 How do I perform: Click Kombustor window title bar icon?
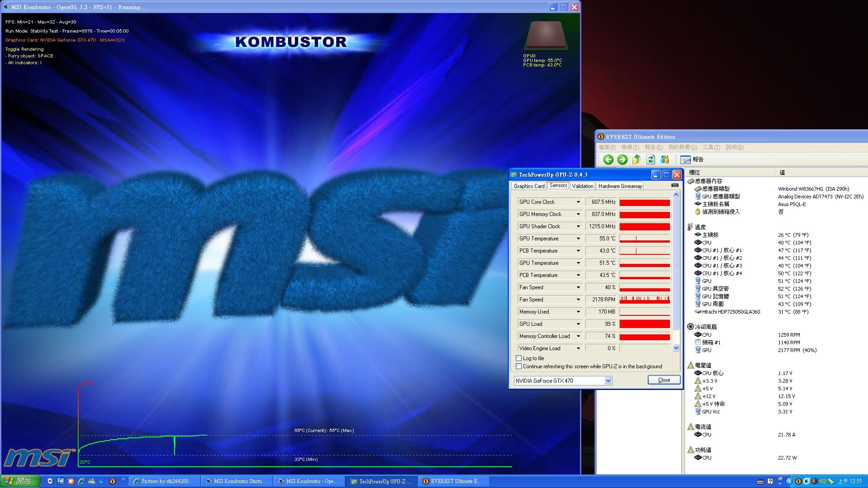5,7
